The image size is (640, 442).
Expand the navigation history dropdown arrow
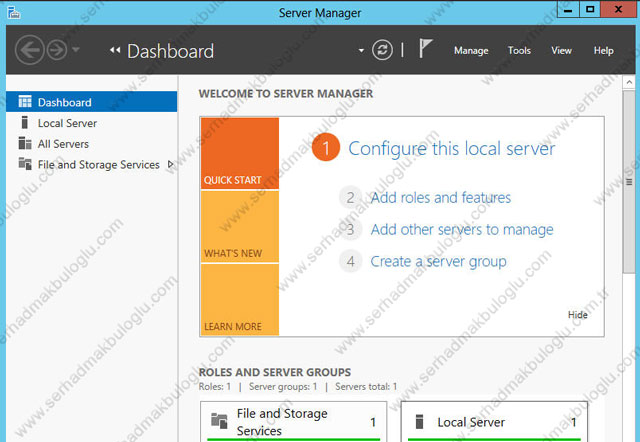(x=76, y=50)
